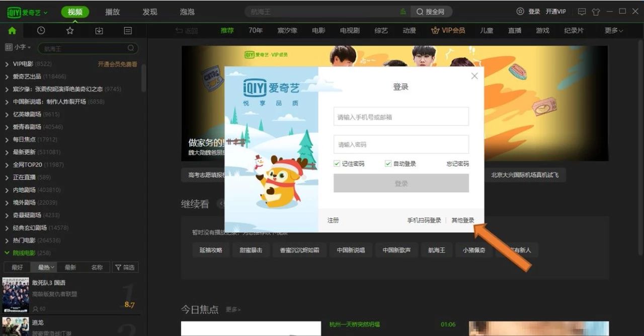Open the 最热 sort dropdown

tap(47, 267)
